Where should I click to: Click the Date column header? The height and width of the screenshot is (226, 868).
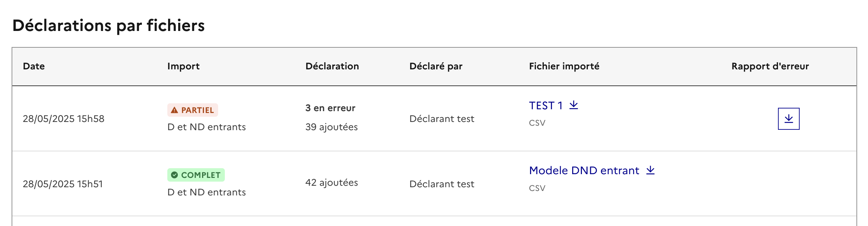(x=34, y=66)
